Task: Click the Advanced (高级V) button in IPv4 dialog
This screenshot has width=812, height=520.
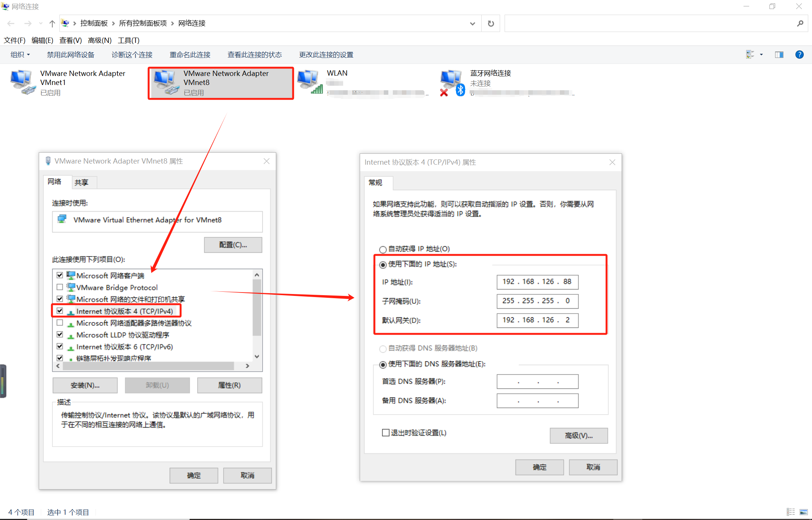Action: point(578,436)
